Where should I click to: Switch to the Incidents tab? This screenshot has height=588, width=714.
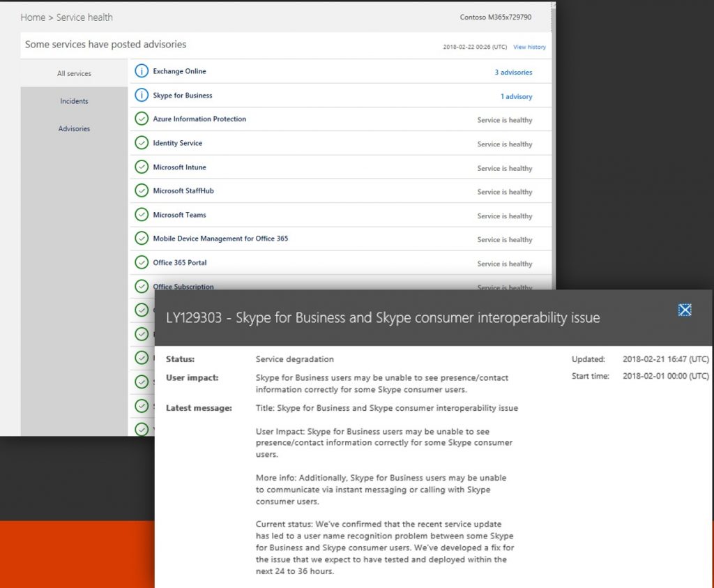click(x=74, y=101)
